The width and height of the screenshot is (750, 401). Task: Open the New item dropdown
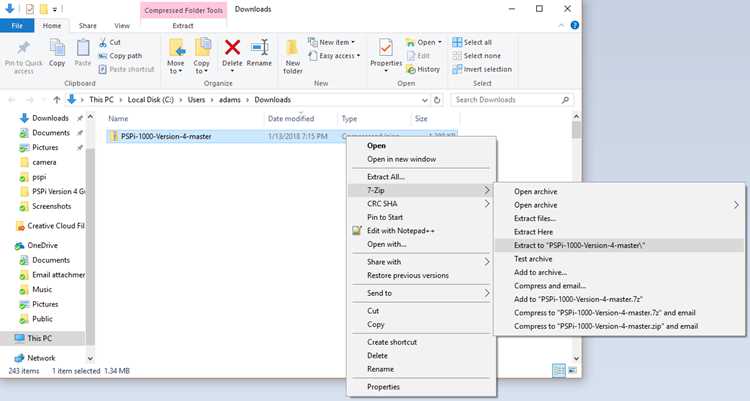332,42
